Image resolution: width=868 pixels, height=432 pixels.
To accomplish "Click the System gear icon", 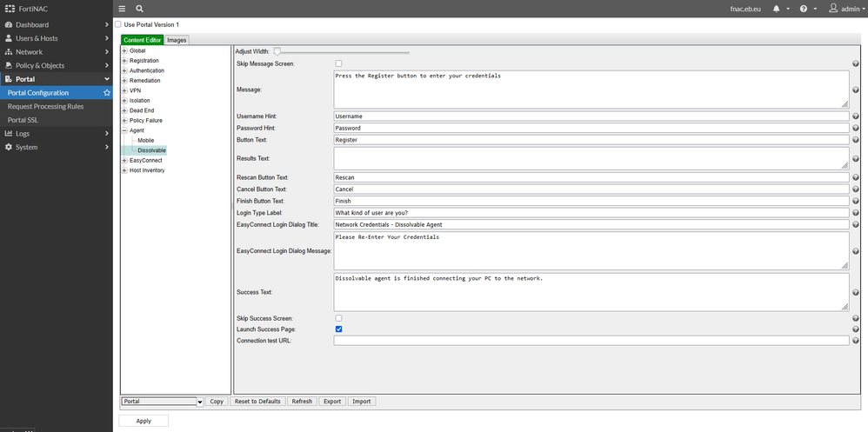I will [9, 147].
